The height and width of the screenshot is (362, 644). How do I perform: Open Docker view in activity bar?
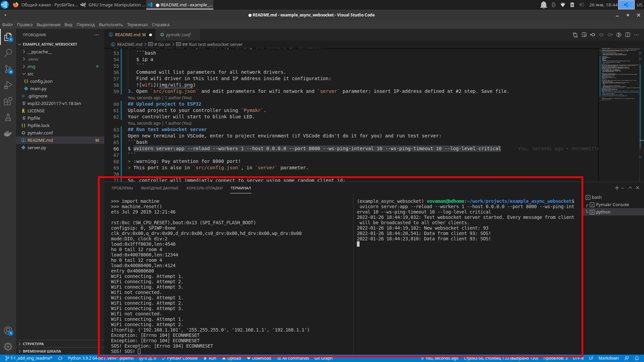pyautogui.click(x=8, y=134)
